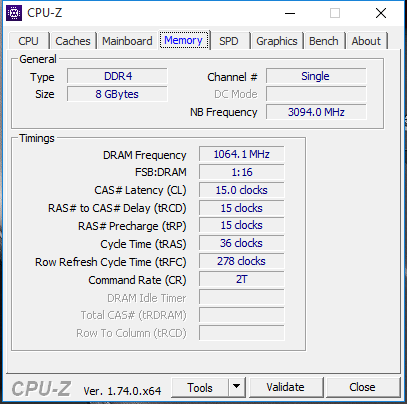Go to the SPD tab
The width and height of the screenshot is (407, 404).
229,41
